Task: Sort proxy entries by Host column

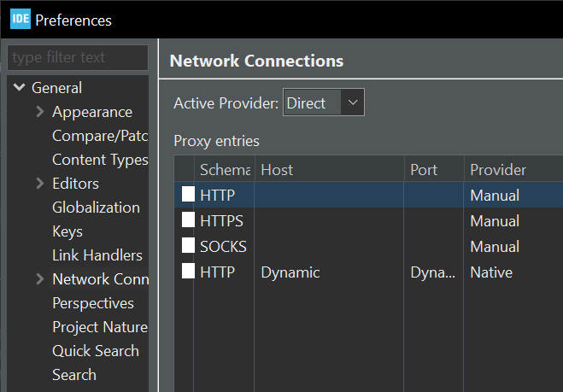Action: point(330,170)
